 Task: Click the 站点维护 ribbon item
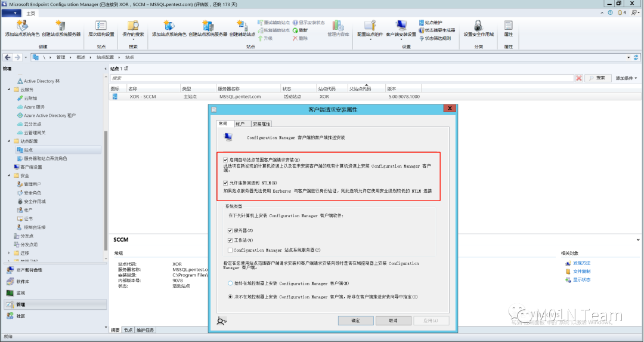coord(431,23)
